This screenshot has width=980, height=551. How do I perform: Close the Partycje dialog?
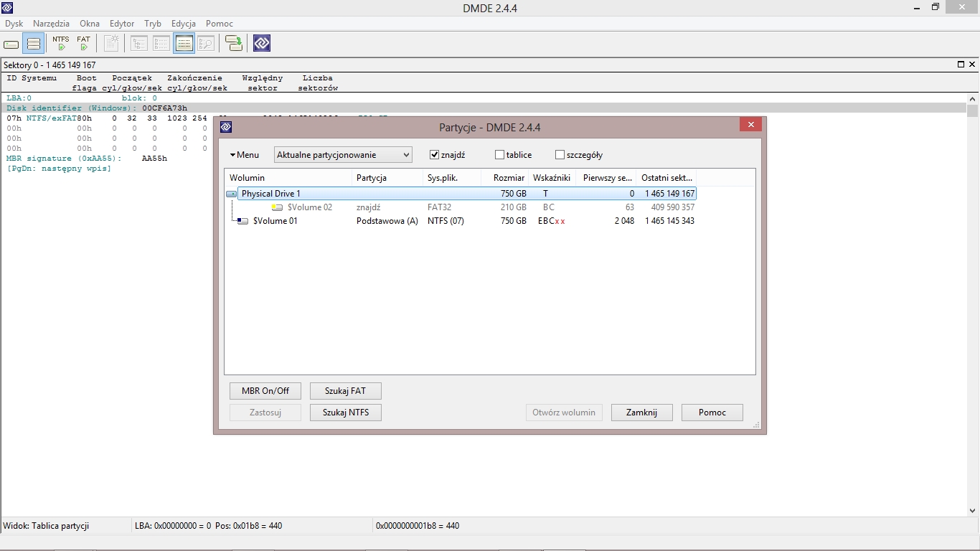coord(750,125)
